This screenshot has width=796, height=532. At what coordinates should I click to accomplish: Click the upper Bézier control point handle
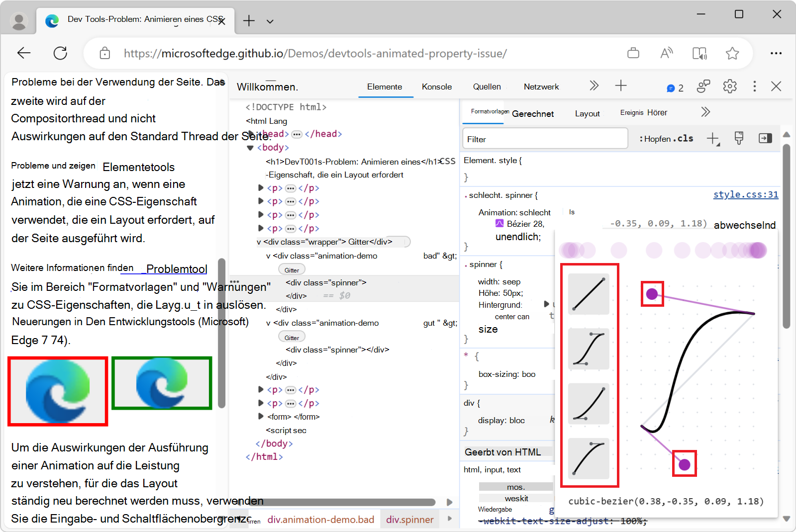pos(652,294)
